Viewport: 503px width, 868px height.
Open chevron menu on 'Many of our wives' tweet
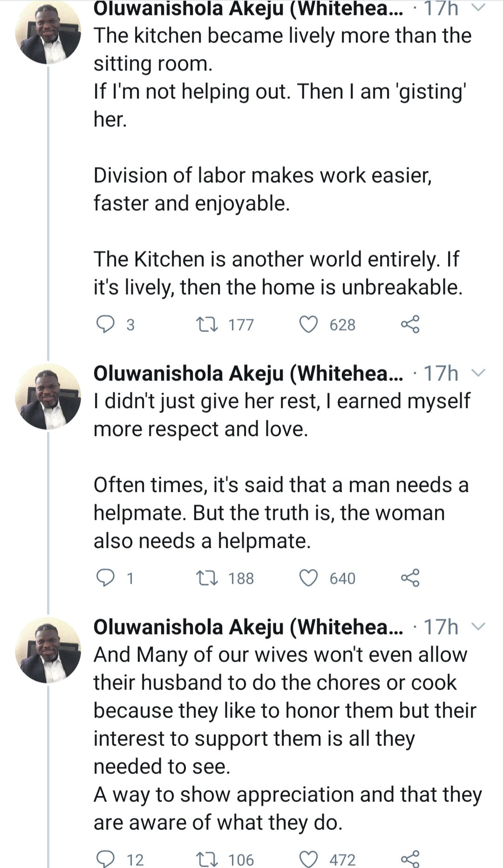[x=478, y=627]
